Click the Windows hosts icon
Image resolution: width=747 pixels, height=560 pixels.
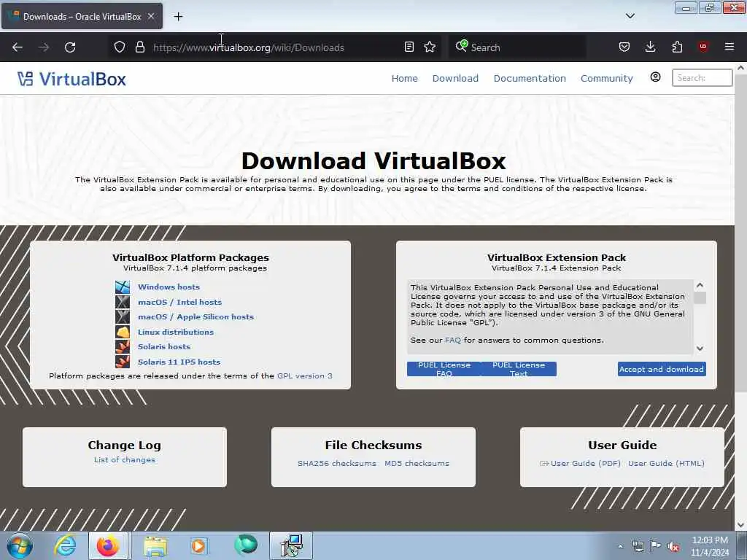pyautogui.click(x=123, y=287)
